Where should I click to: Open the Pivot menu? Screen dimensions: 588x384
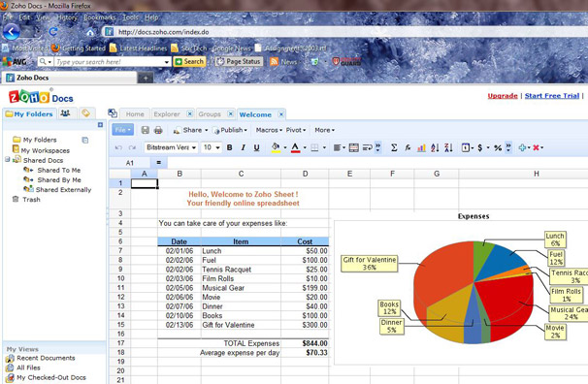[296, 130]
